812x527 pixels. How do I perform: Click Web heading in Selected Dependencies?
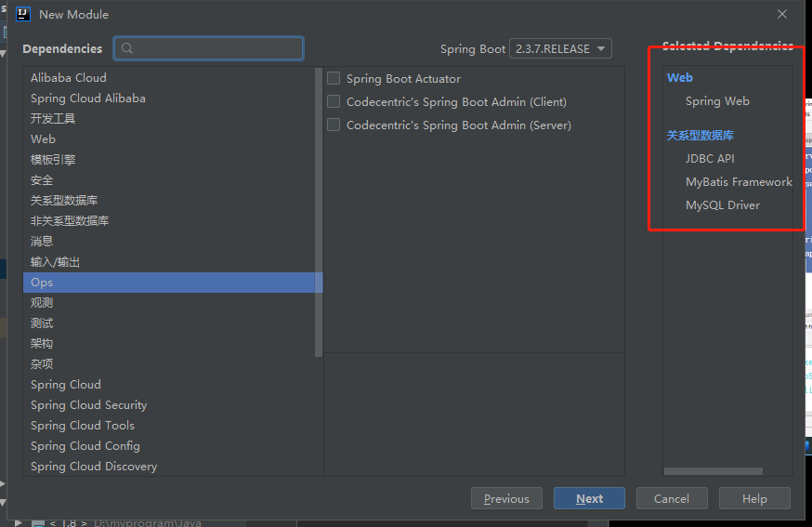click(x=679, y=78)
